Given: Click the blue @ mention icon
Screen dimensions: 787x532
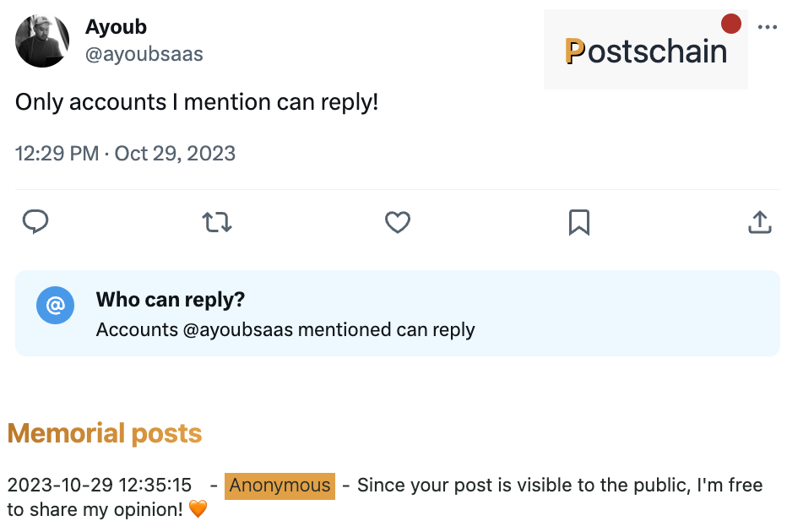Looking at the screenshot, I should tap(55, 306).
